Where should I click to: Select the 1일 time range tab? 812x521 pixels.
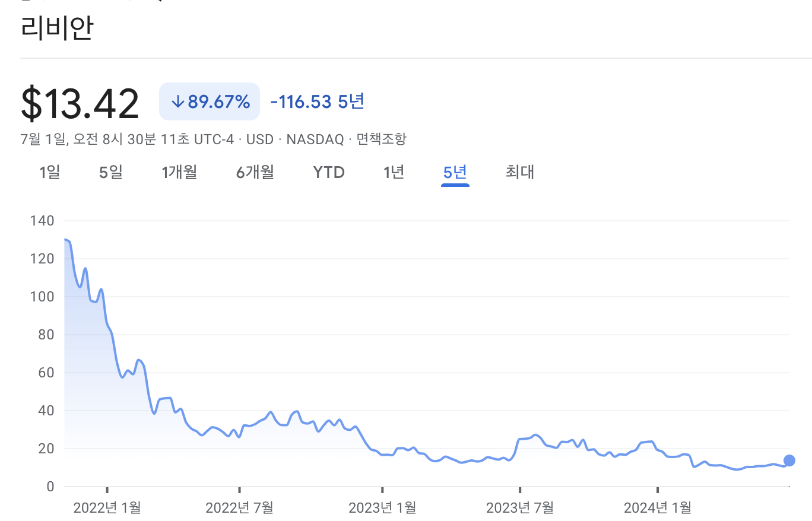point(50,173)
